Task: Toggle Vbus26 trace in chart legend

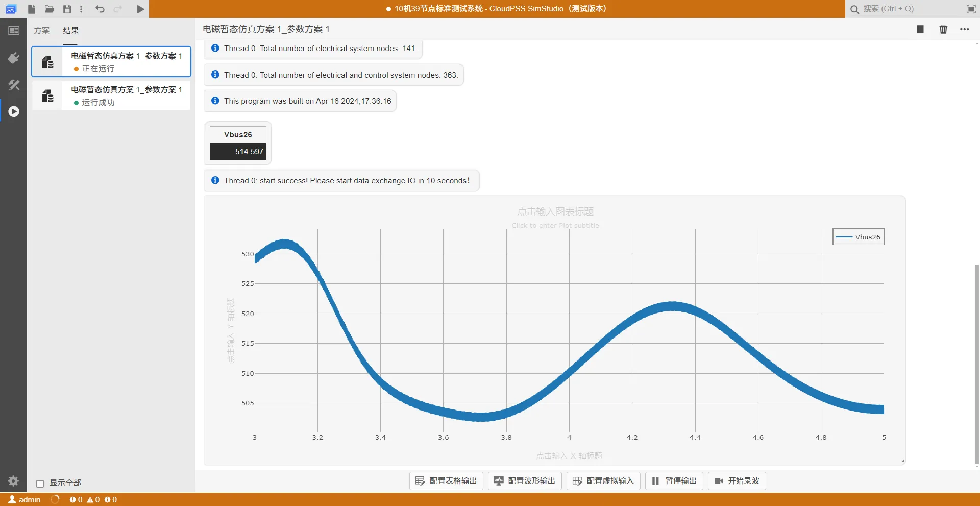Action: 859,237
